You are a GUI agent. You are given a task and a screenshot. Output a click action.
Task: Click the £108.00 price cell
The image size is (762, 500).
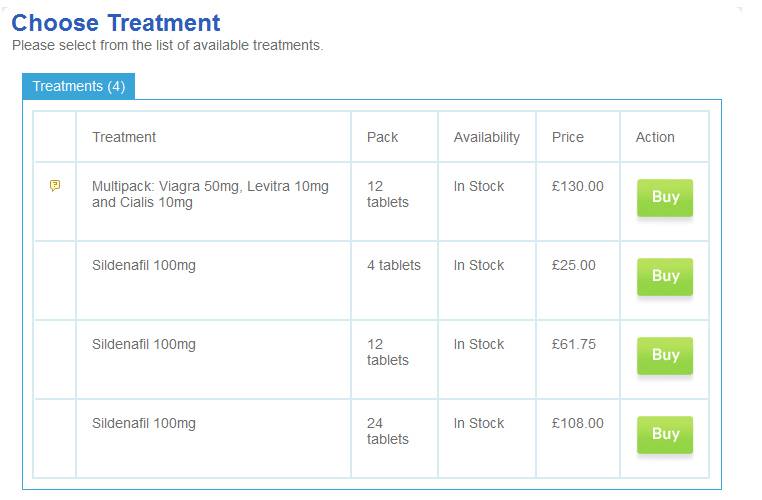pyautogui.click(x=577, y=423)
